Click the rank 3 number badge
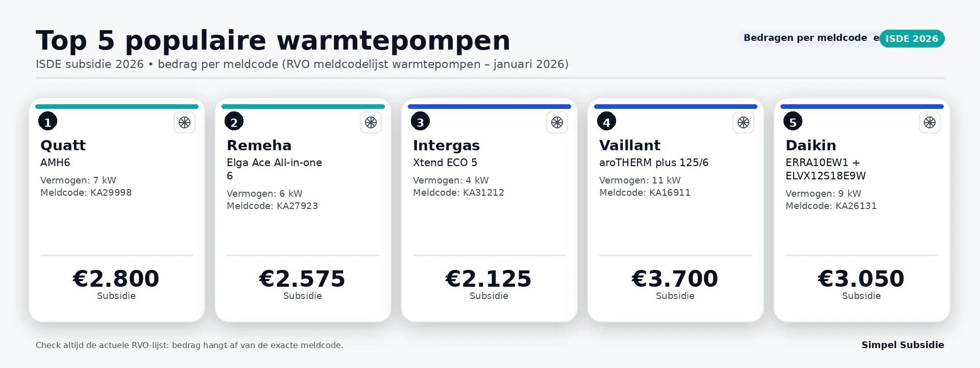The width and height of the screenshot is (980, 368). [x=420, y=122]
